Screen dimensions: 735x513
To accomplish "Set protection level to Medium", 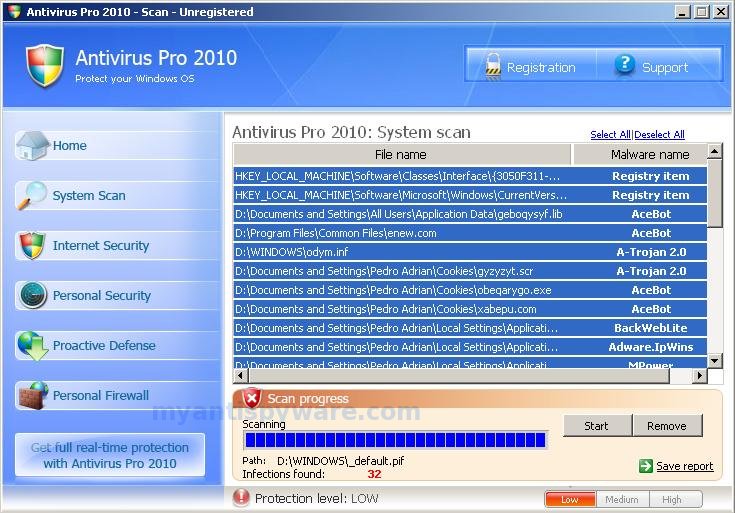I will 622,499.
